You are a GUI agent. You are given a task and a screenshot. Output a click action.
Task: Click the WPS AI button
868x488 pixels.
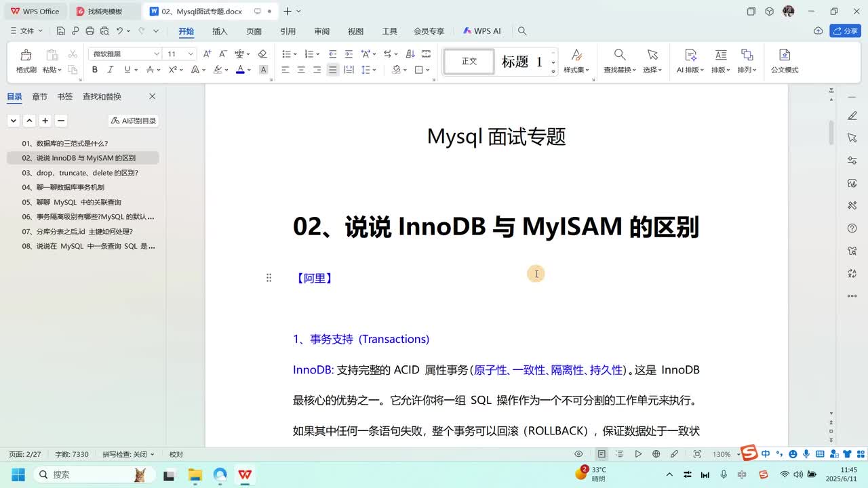pos(481,31)
